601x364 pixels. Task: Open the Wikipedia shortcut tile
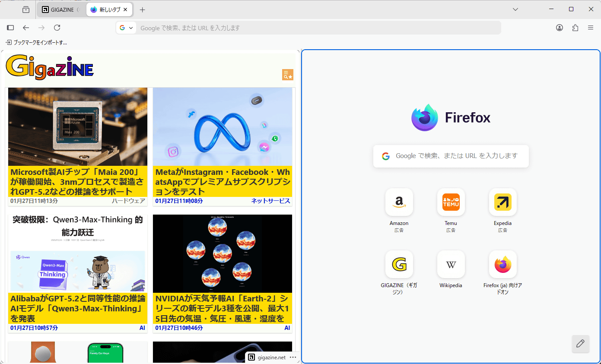451,264
